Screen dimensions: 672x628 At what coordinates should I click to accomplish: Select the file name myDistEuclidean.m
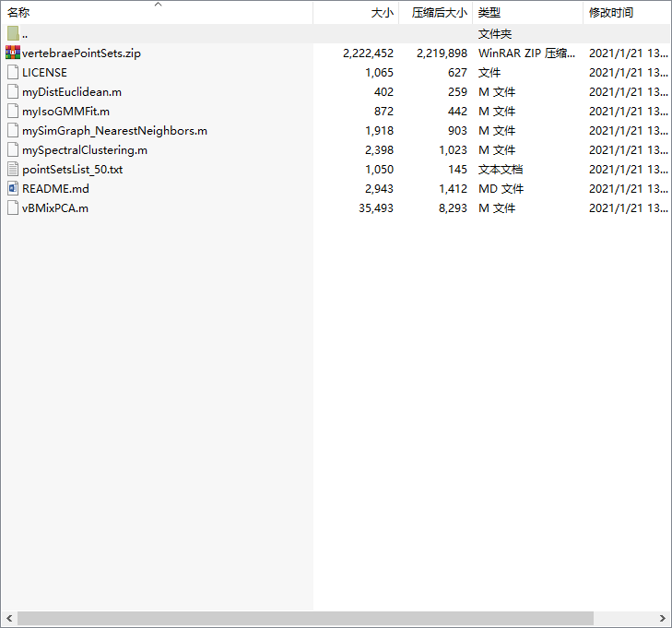point(72,91)
